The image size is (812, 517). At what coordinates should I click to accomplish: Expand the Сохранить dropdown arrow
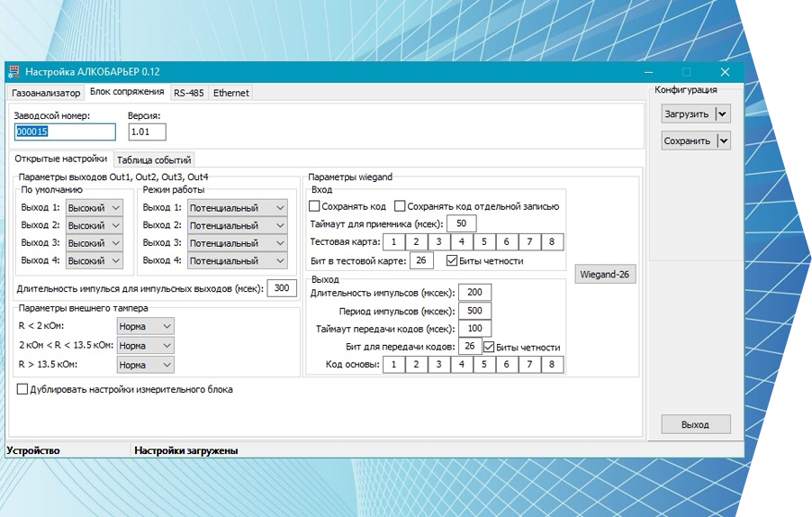[x=723, y=141]
